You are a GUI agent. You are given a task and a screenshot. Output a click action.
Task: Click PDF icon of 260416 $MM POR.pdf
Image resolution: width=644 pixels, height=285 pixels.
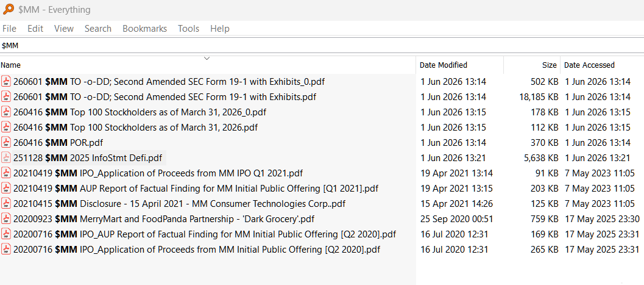[x=6, y=142]
